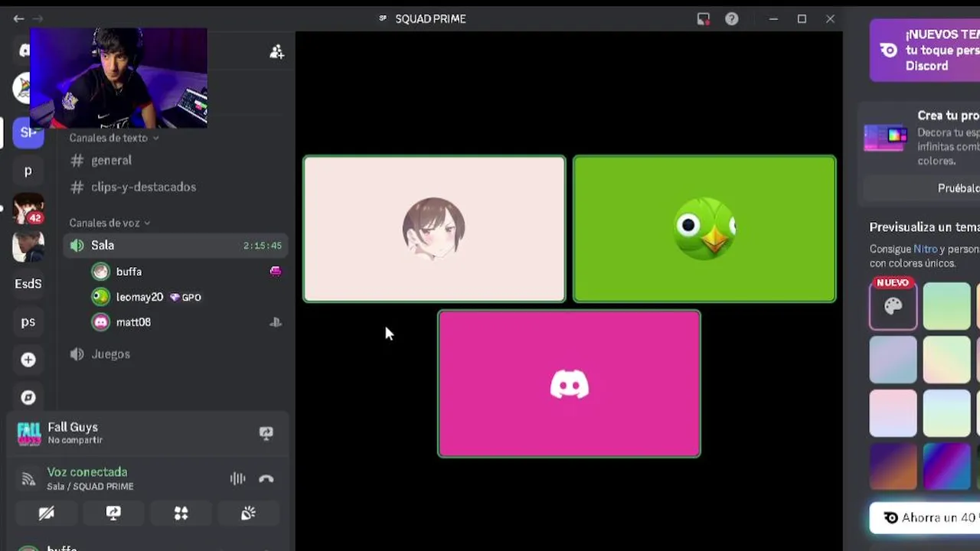Focus buffa's beige anime-avatar video tile
Screen dimensions: 980x551
[434, 229]
